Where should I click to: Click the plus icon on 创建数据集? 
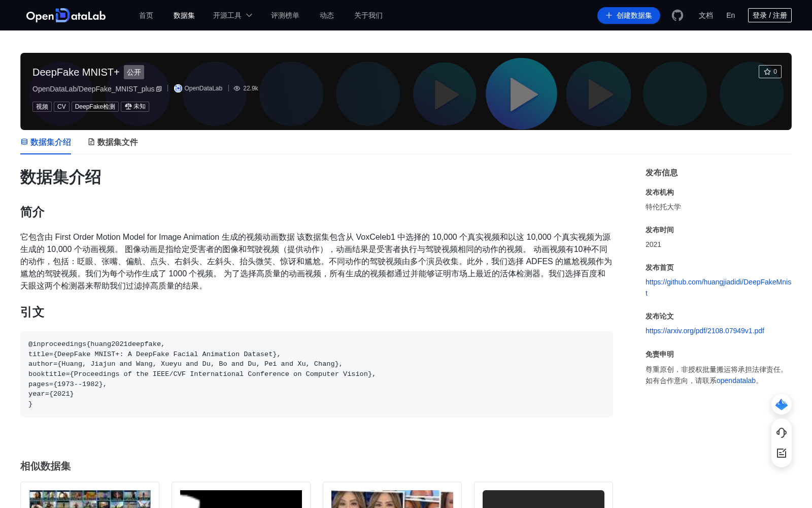click(x=609, y=16)
